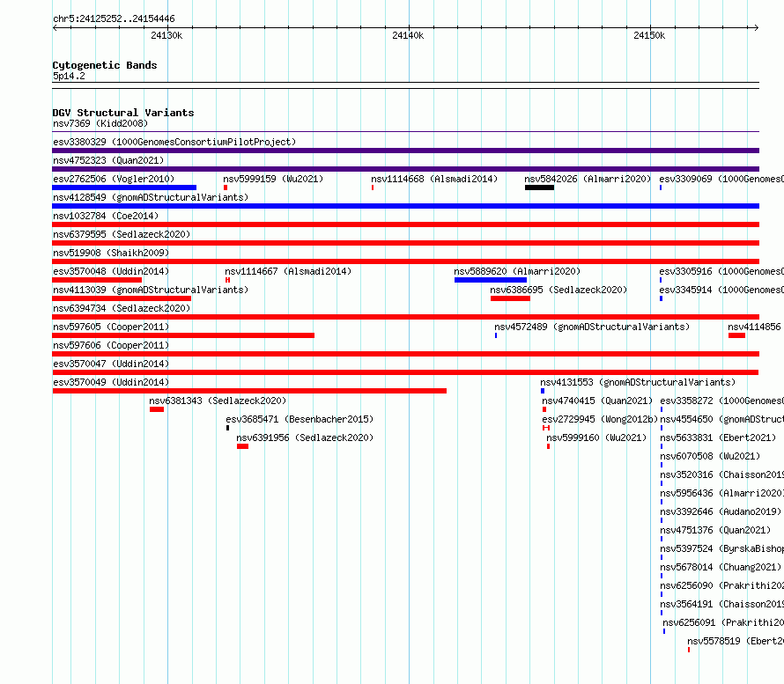Click the red nsv6381343 (Sedlazeck2020) bar
784x684 pixels.
pyautogui.click(x=157, y=409)
